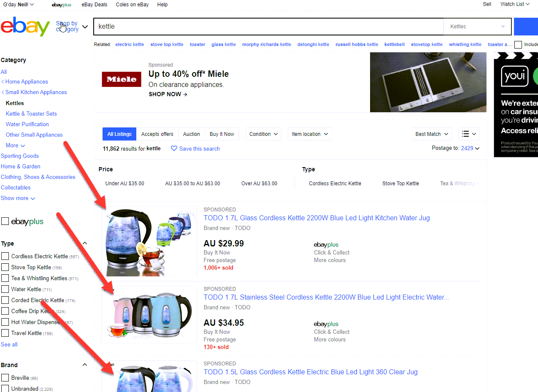Check Travel Kettle type filter
Screen dimensions: 538x392
pos(5,333)
